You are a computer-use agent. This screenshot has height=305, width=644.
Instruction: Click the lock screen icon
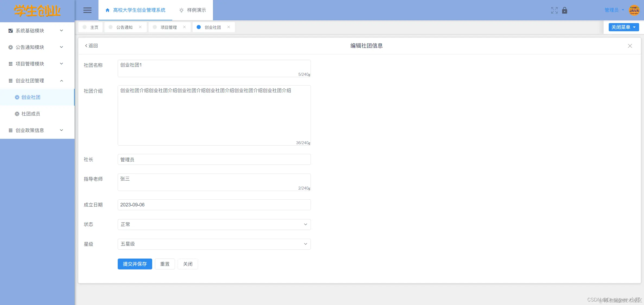[565, 10]
